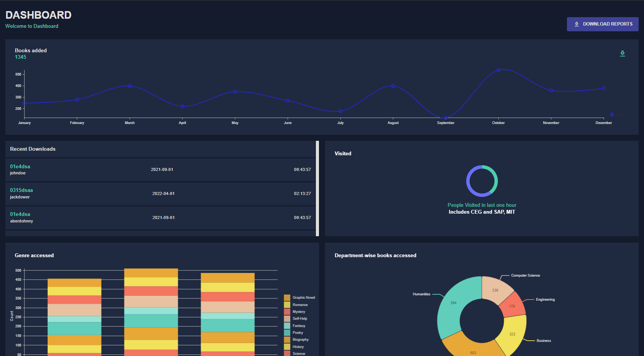Click the 'Department-wise books accessed' heading
This screenshot has height=356, width=644.
[x=375, y=256]
